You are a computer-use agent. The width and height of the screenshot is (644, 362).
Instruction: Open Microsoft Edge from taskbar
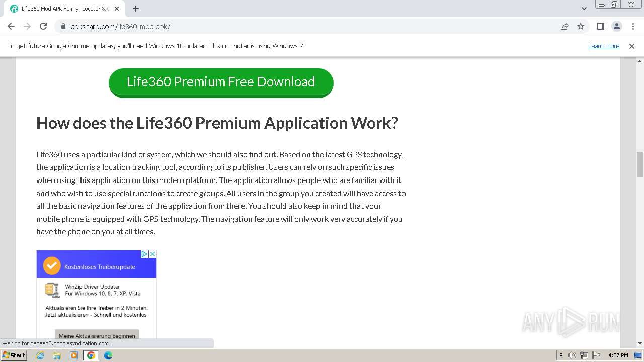[108, 355]
